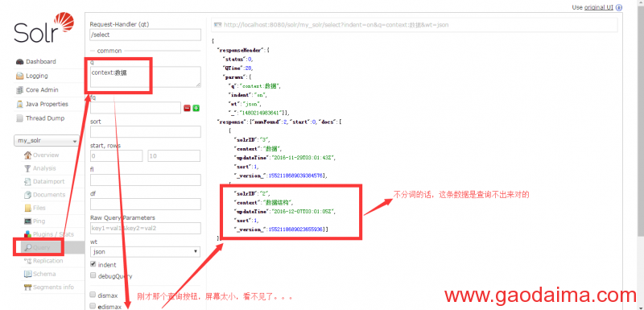Open the Schema page link
Screen dimensions: 644x310
coord(44,274)
